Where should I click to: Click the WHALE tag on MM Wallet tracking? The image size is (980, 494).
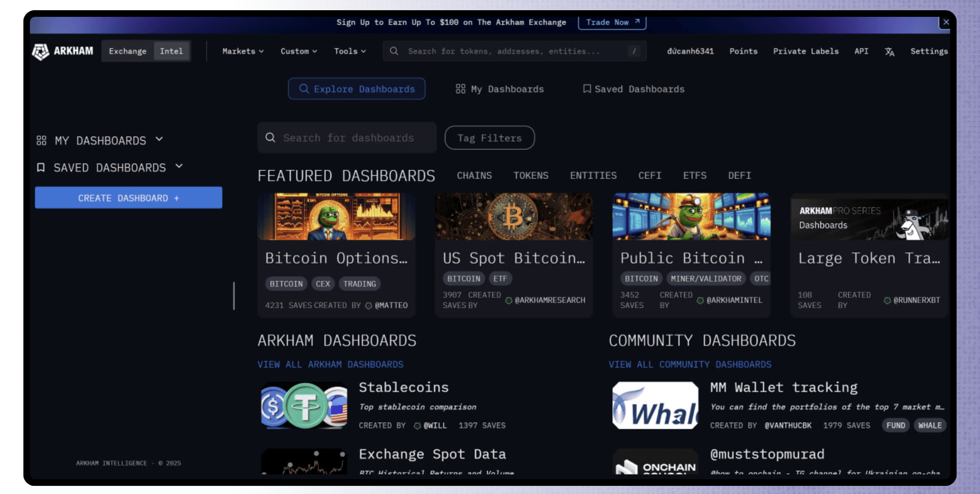click(930, 426)
